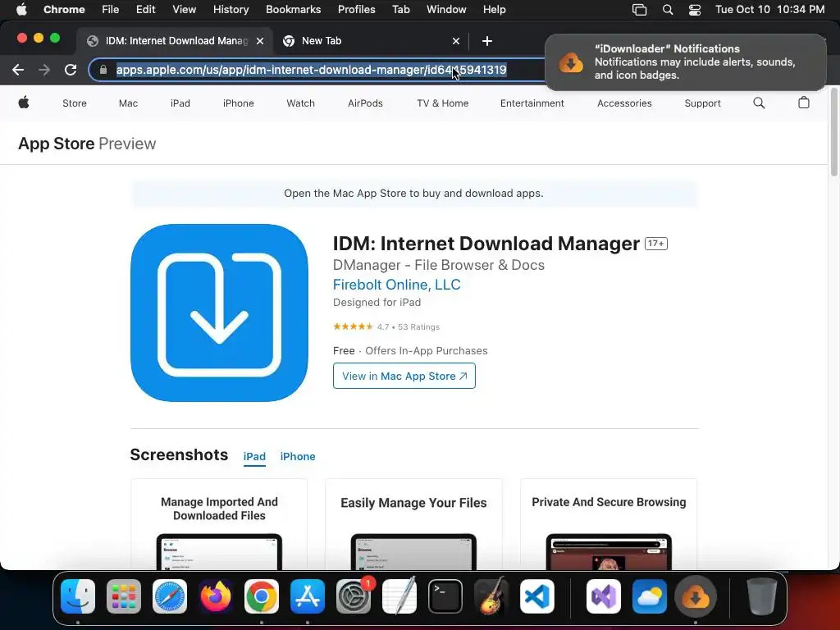Open the File menu
Viewport: 840px width, 630px height.
coord(111,10)
